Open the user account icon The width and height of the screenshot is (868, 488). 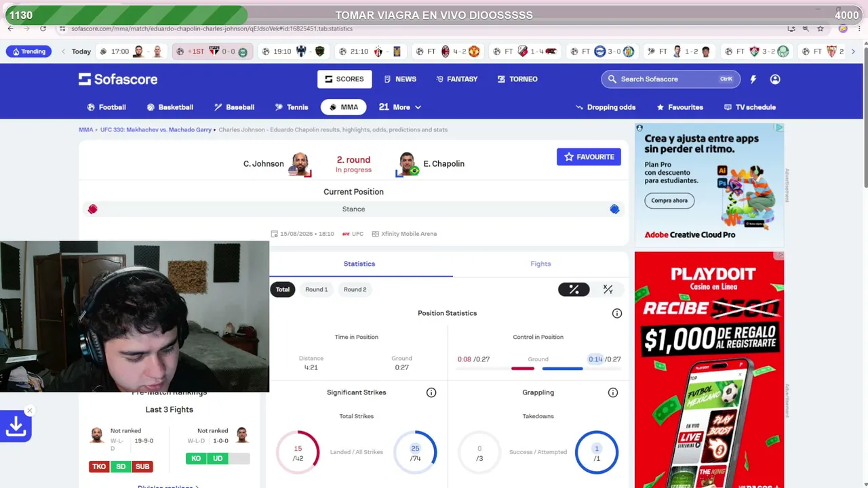tap(775, 79)
